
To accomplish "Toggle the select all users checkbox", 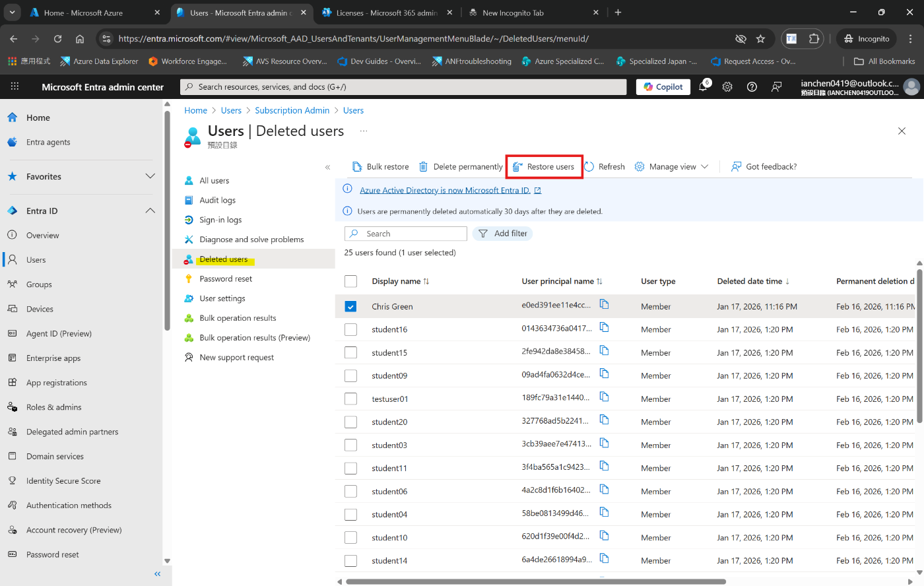I will [x=350, y=282].
